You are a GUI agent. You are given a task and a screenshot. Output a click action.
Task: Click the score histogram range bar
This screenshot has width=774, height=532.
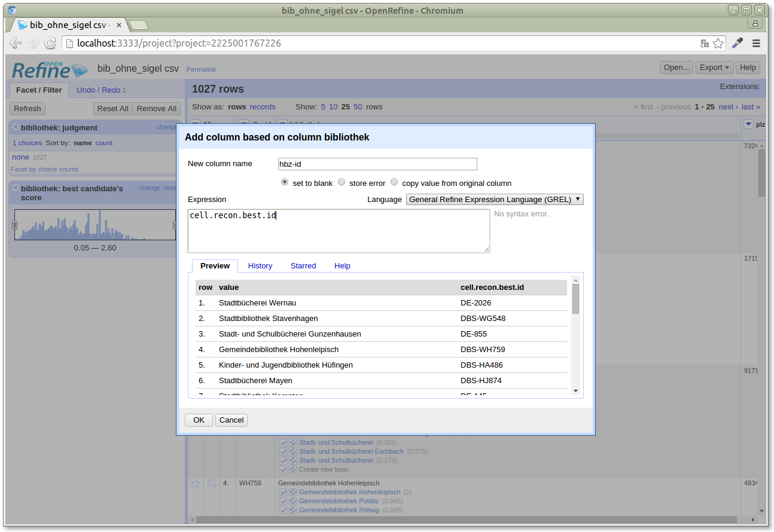pyautogui.click(x=95, y=225)
